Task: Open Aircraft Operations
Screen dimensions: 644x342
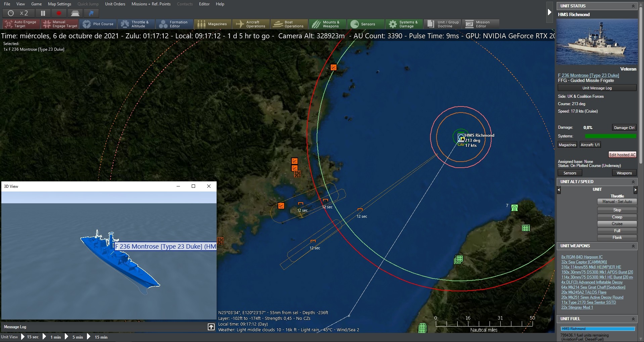Action: click(x=250, y=24)
